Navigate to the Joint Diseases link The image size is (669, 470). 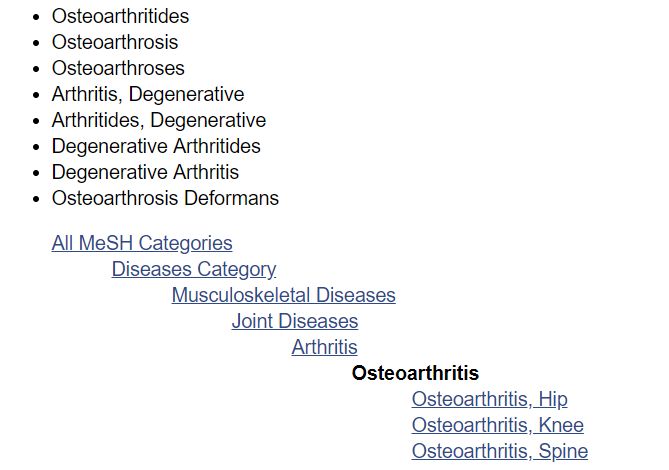point(295,321)
